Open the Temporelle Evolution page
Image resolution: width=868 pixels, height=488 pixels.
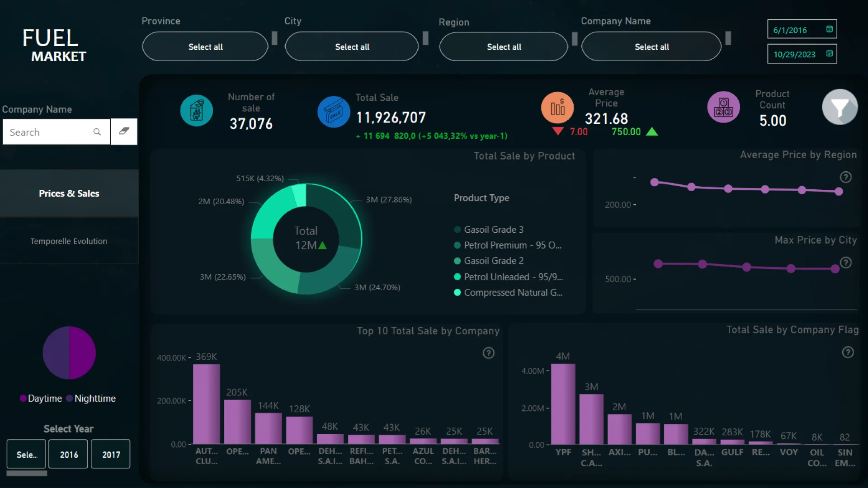pyautogui.click(x=69, y=241)
